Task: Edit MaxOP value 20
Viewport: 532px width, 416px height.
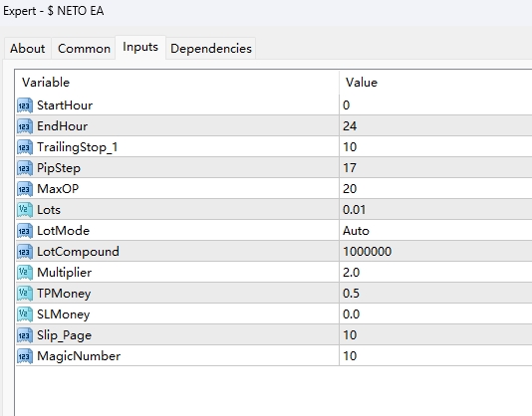Action: 435,189
